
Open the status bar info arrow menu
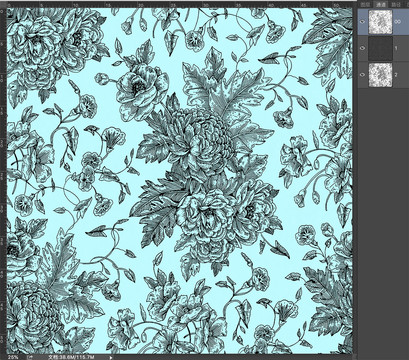pos(111,357)
